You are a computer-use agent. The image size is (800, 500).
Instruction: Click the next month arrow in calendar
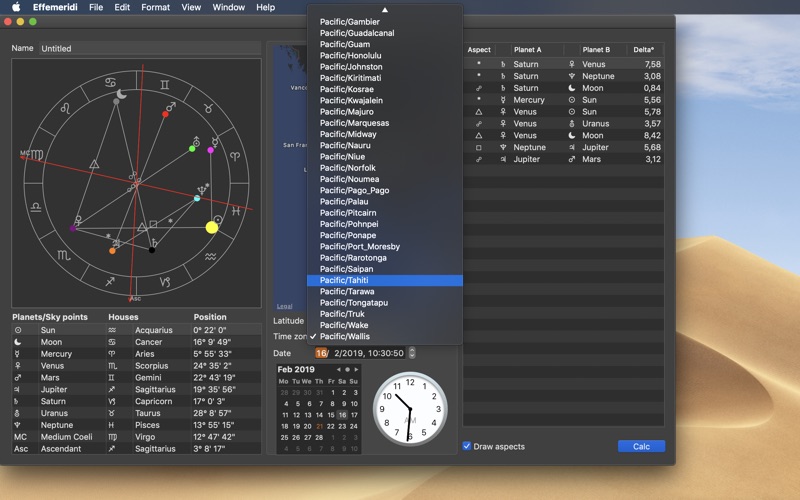click(x=356, y=369)
